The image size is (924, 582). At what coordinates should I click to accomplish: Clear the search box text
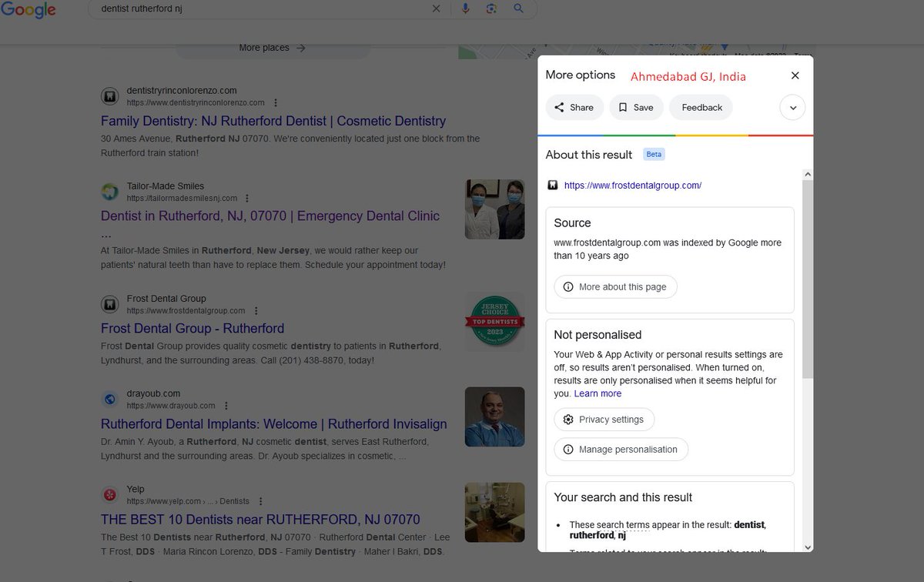tap(437, 8)
